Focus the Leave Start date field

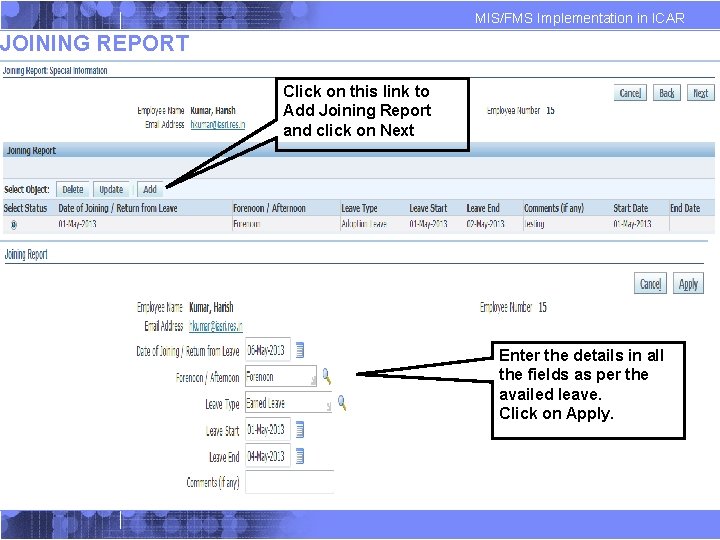pyautogui.click(x=268, y=430)
